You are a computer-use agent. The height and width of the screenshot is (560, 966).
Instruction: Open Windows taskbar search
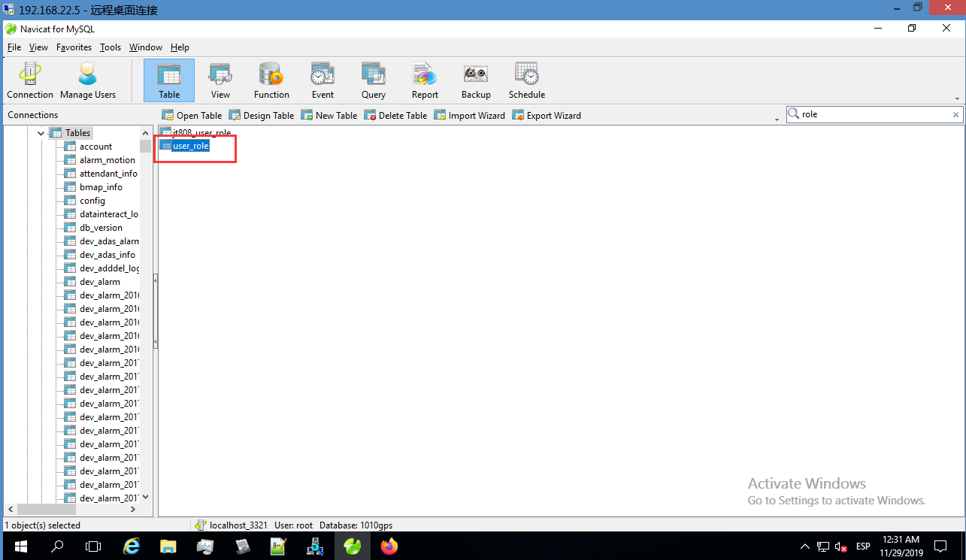click(x=56, y=546)
